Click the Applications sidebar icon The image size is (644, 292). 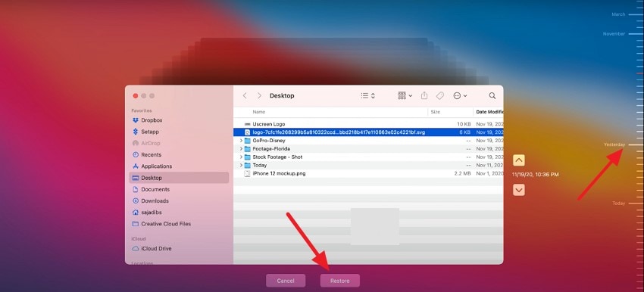136,166
